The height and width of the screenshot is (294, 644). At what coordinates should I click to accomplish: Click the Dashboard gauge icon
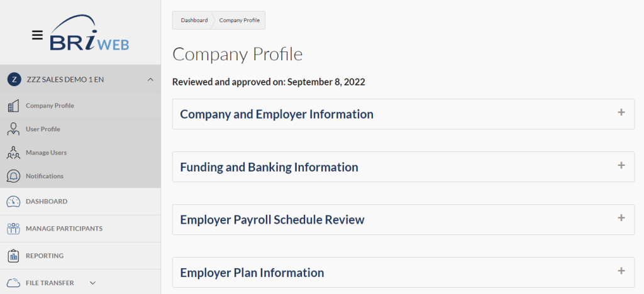click(x=13, y=202)
